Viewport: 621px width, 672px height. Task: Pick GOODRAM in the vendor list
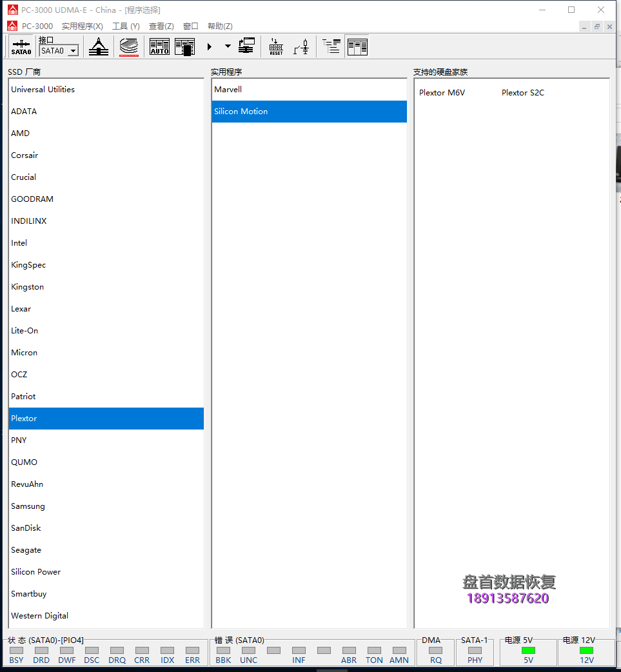point(106,199)
